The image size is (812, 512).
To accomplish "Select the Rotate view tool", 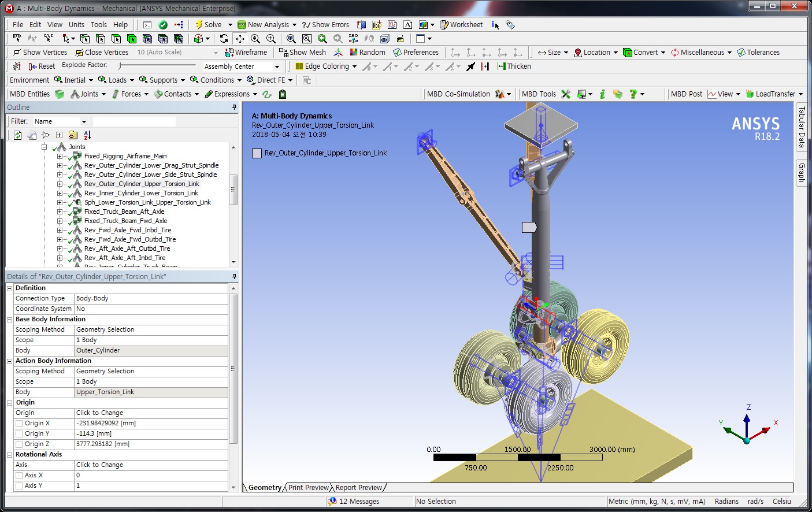I will 224,39.
